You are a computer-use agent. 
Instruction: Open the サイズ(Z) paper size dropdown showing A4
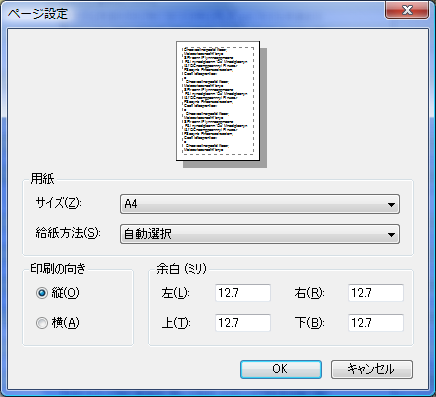[x=260, y=204]
